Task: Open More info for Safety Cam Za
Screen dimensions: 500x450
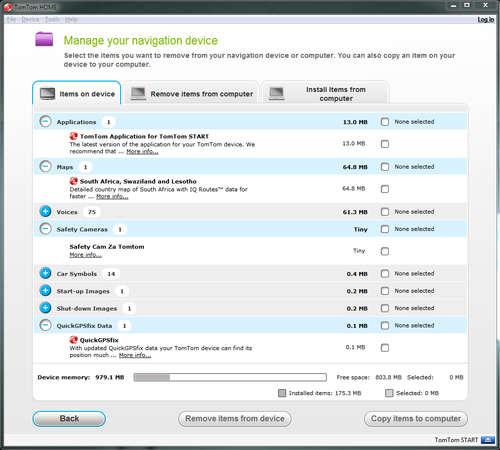Action: pyautogui.click(x=85, y=255)
